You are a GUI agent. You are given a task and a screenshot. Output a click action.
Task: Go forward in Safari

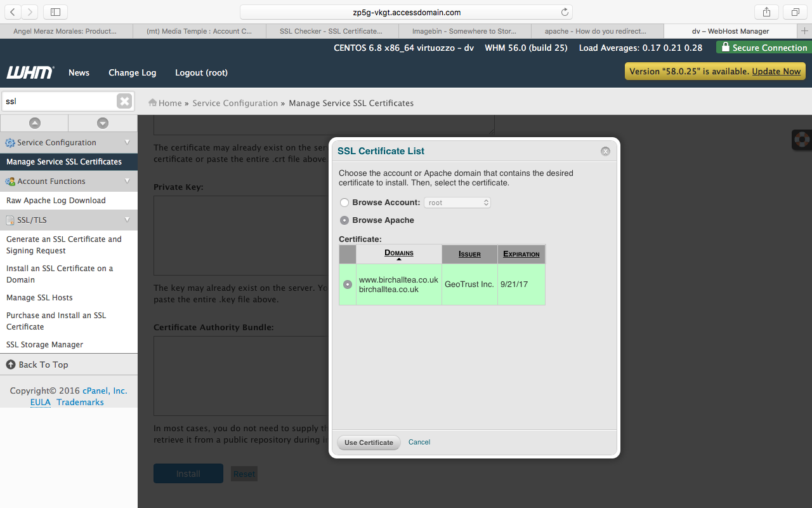pyautogui.click(x=30, y=12)
